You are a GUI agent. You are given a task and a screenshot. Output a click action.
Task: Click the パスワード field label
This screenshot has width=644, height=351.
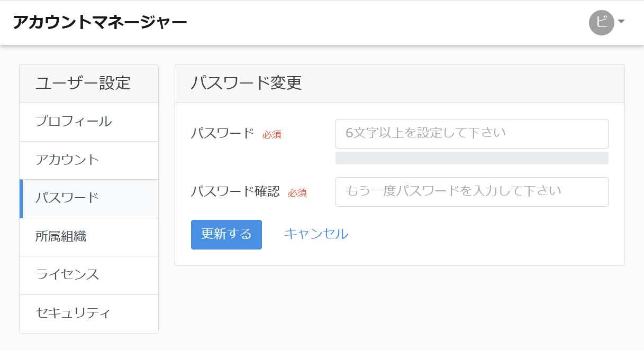222,133
